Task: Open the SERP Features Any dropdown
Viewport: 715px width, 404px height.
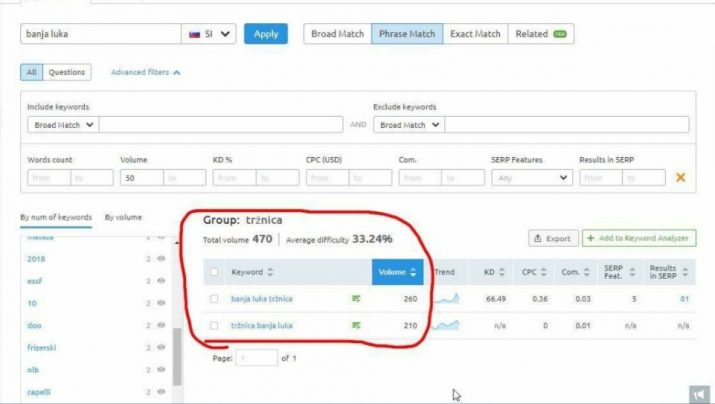Action: click(x=531, y=178)
